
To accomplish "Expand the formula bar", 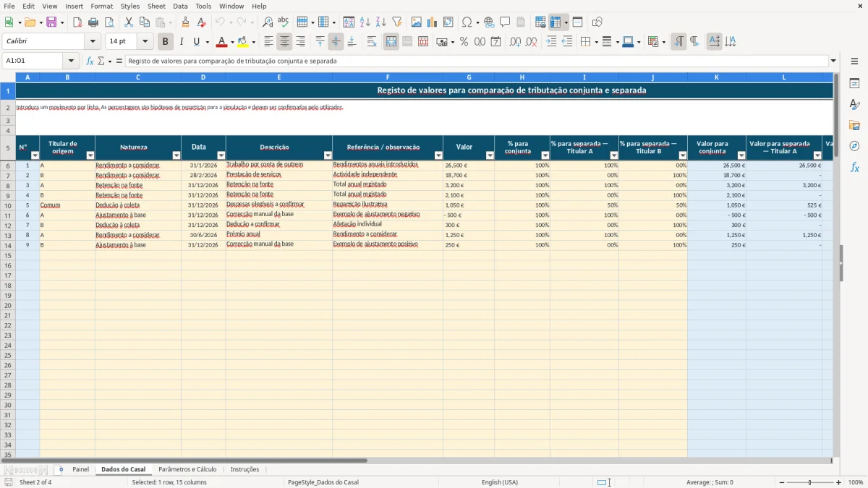I will coord(833,61).
